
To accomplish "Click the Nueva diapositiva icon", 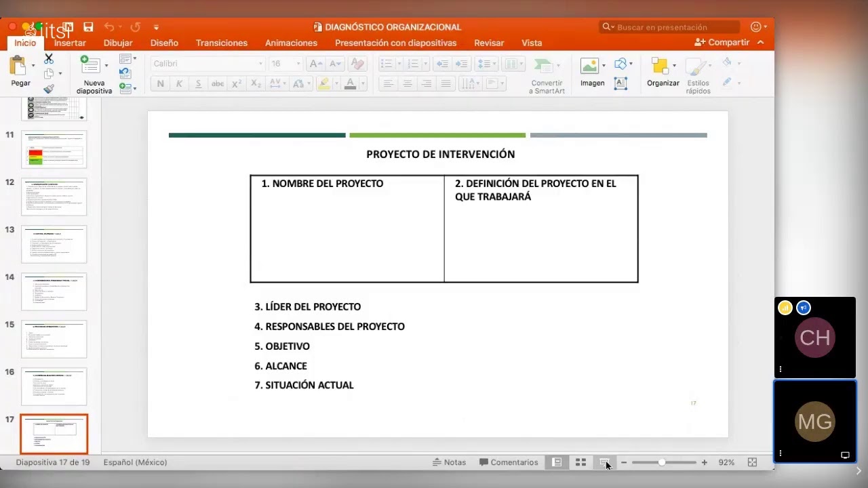I will pyautogui.click(x=90, y=65).
